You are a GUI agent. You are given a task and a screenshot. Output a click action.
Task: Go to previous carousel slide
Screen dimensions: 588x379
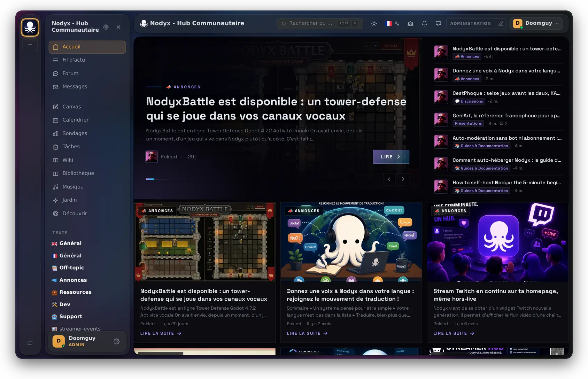(389, 179)
